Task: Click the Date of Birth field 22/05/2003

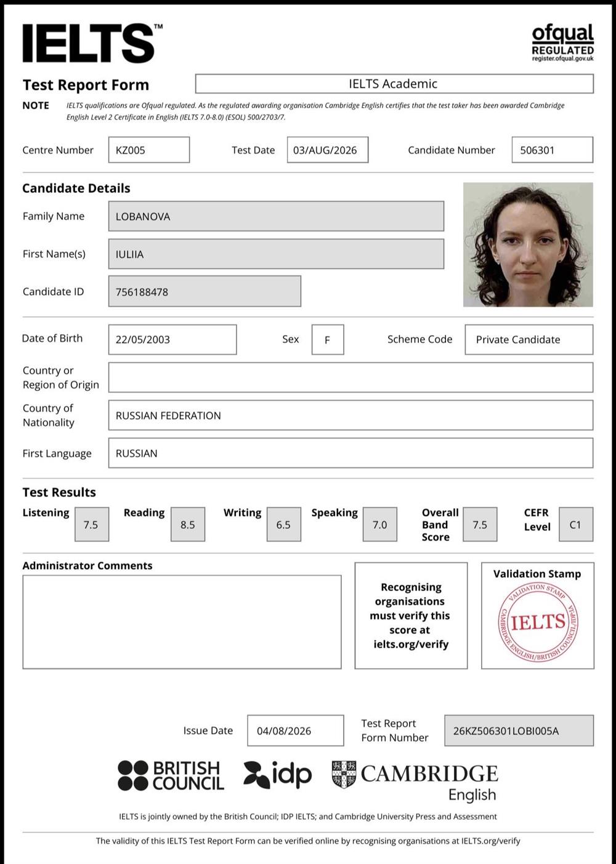Action: tap(172, 339)
